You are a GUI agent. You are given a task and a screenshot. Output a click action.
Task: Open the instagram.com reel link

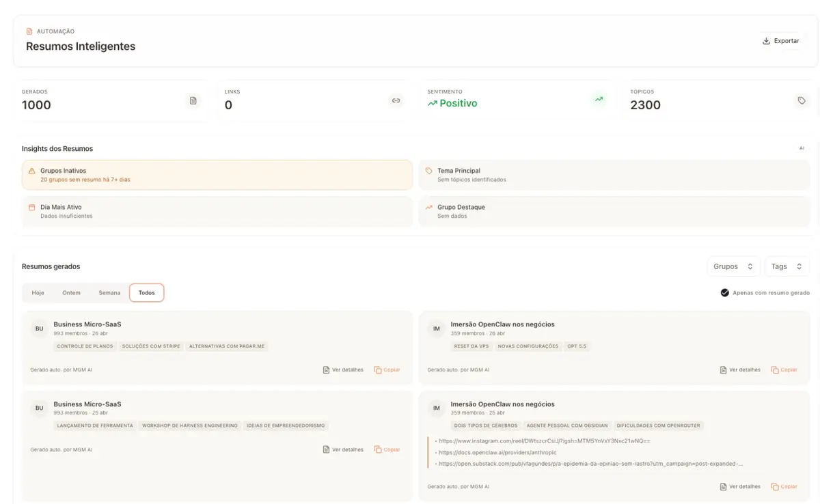click(545, 441)
